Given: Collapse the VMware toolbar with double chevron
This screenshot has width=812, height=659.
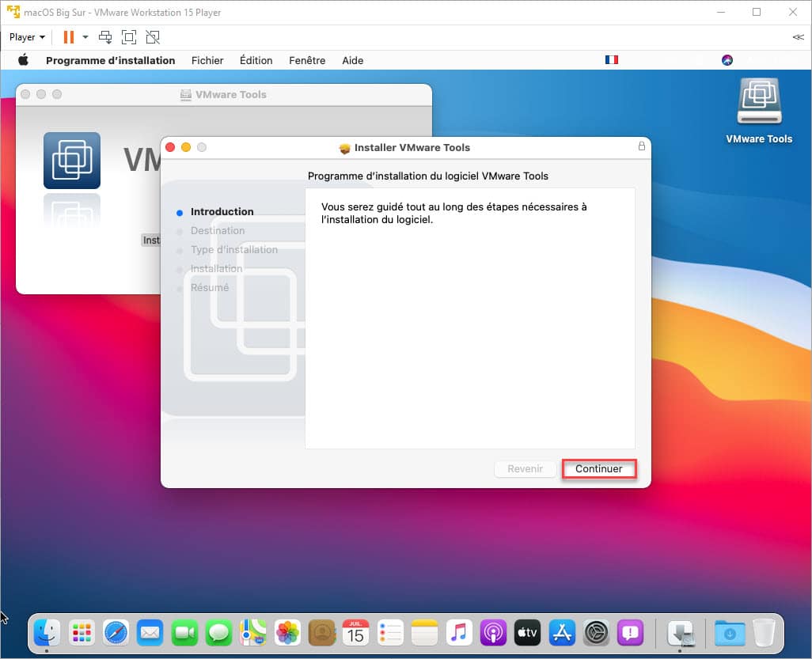Looking at the screenshot, I should point(798,37).
